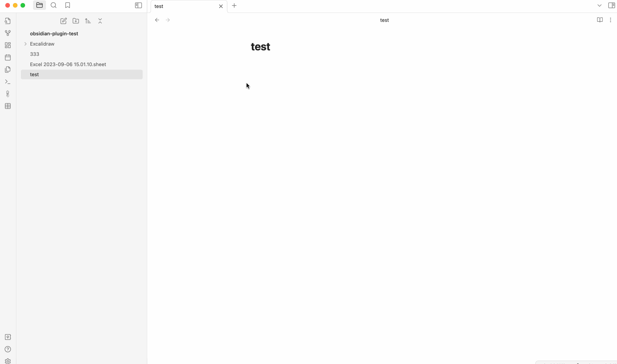Image resolution: width=617 pixels, height=364 pixels.
Task: Switch to reading view
Action: click(x=600, y=20)
